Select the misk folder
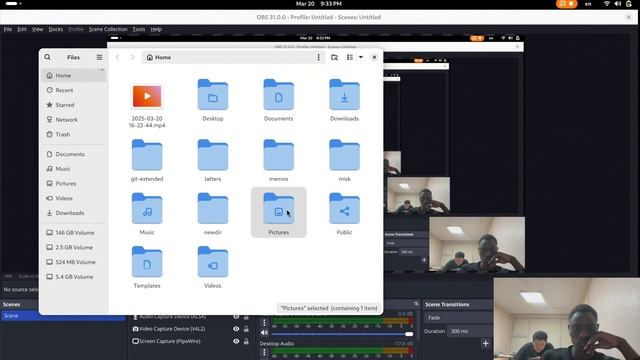Image resolution: width=640 pixels, height=360 pixels. pyautogui.click(x=344, y=161)
